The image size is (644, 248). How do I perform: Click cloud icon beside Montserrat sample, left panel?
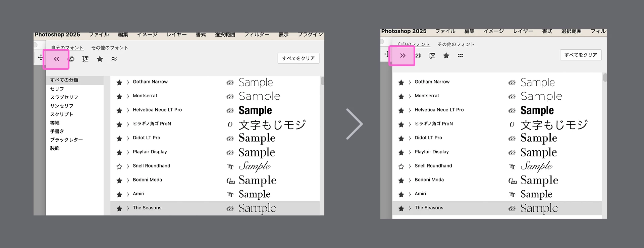point(230,97)
